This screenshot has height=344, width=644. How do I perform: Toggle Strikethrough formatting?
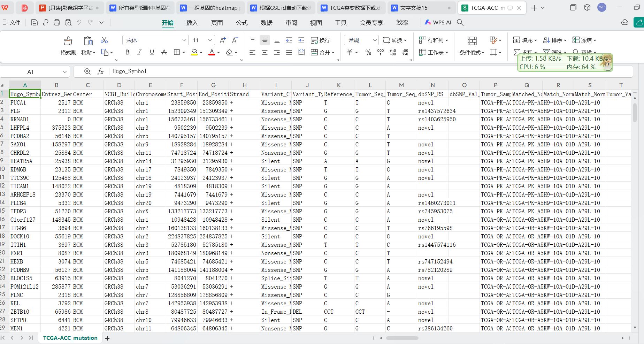pos(164,52)
